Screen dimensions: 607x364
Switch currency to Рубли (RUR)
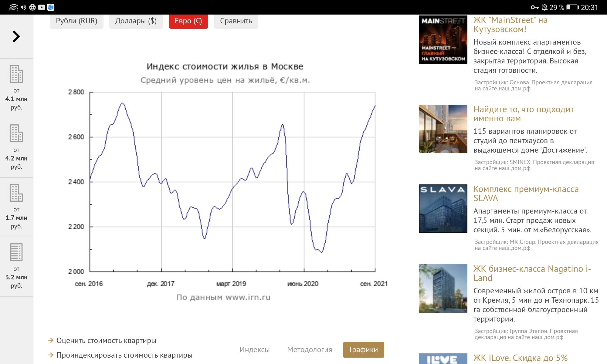(x=76, y=21)
